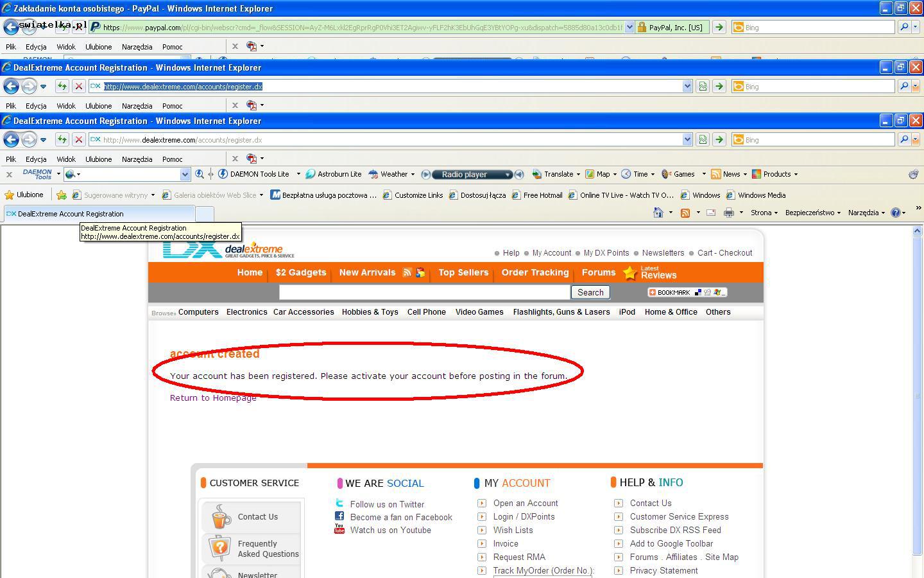
Task: Close the DAEMON Tools toolbar with its X
Action: tap(9, 174)
